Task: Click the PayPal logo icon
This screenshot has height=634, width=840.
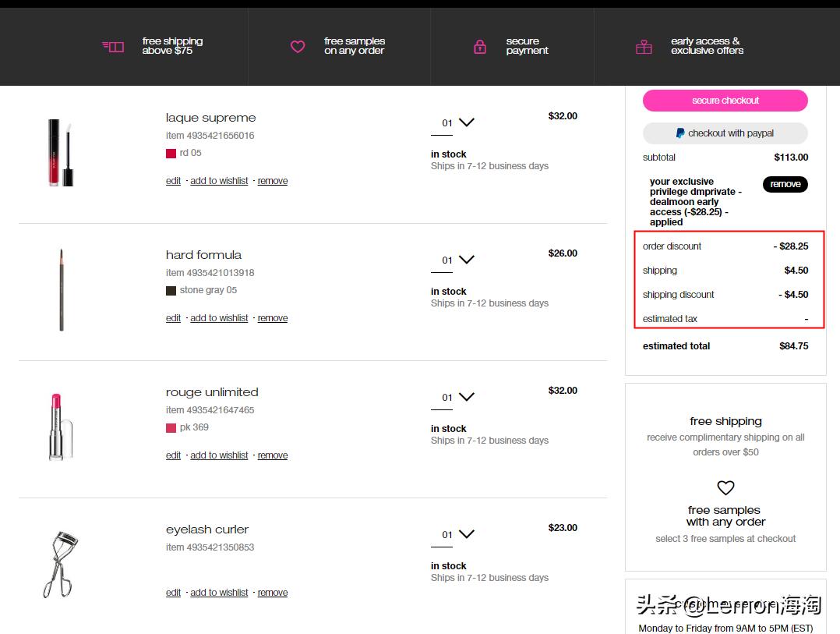Action: [680, 133]
